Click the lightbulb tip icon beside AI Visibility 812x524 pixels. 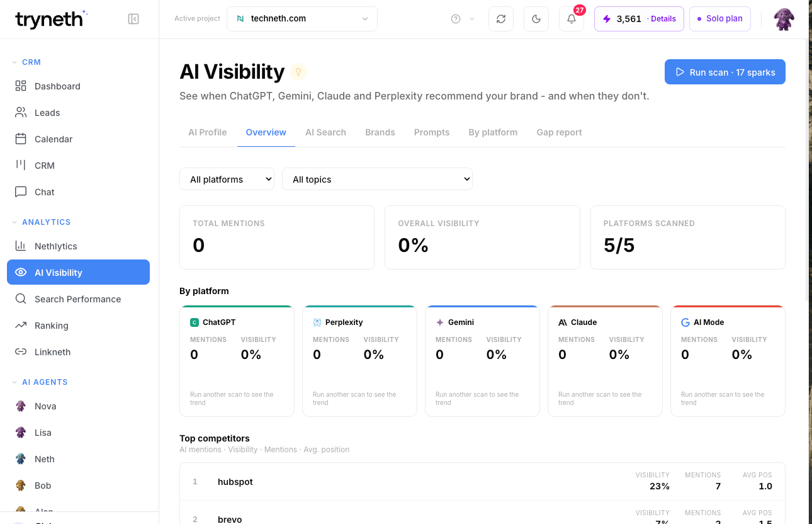click(x=298, y=72)
